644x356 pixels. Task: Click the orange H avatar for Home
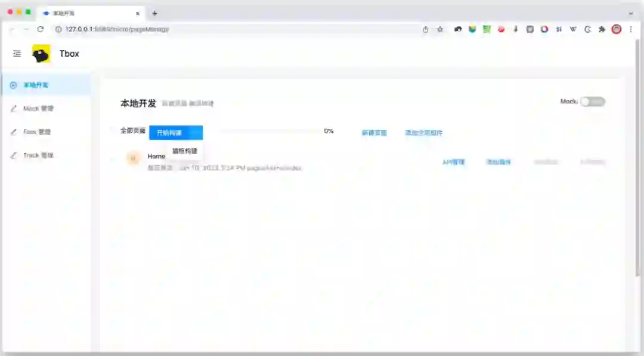pyautogui.click(x=133, y=158)
